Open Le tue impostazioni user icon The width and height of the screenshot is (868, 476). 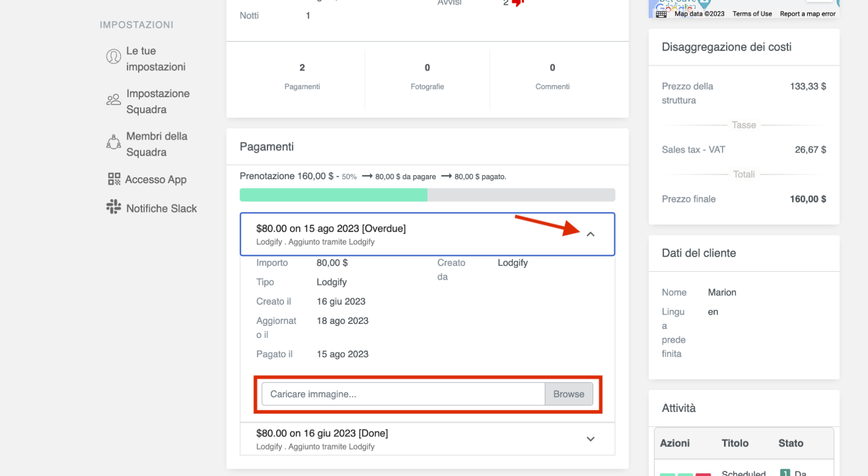point(114,58)
